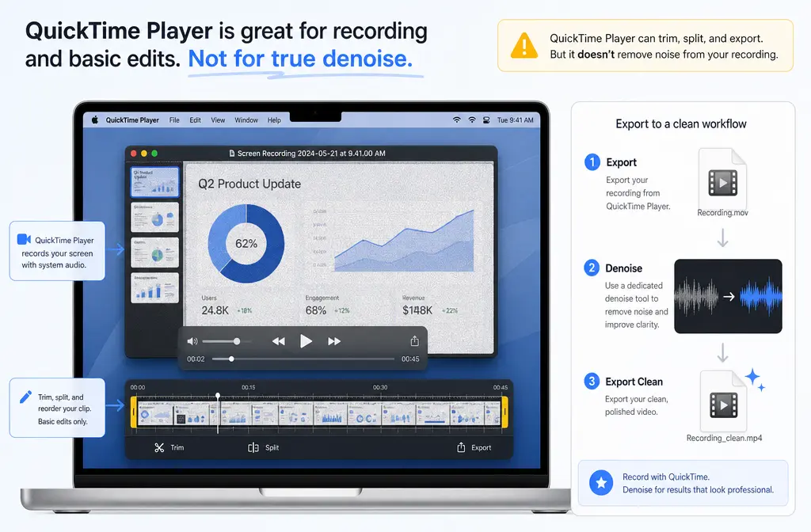Image resolution: width=811 pixels, height=532 pixels.
Task: Click the document icon in window title
Action: 232,154
